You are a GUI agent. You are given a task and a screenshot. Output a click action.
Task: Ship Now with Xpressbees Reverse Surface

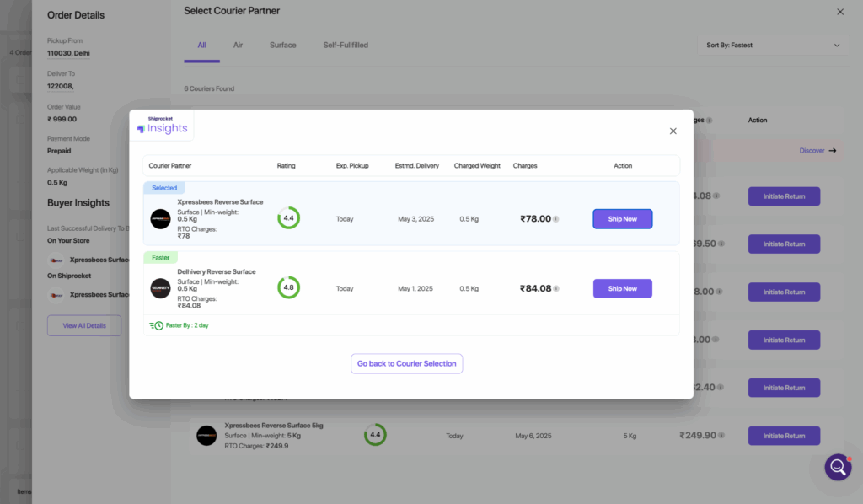[x=622, y=219]
